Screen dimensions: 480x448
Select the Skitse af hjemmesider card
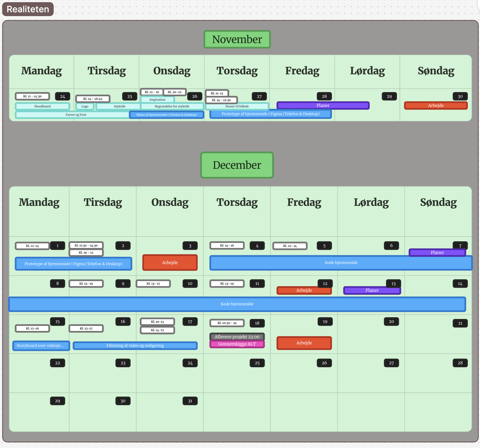pyautogui.click(x=166, y=115)
